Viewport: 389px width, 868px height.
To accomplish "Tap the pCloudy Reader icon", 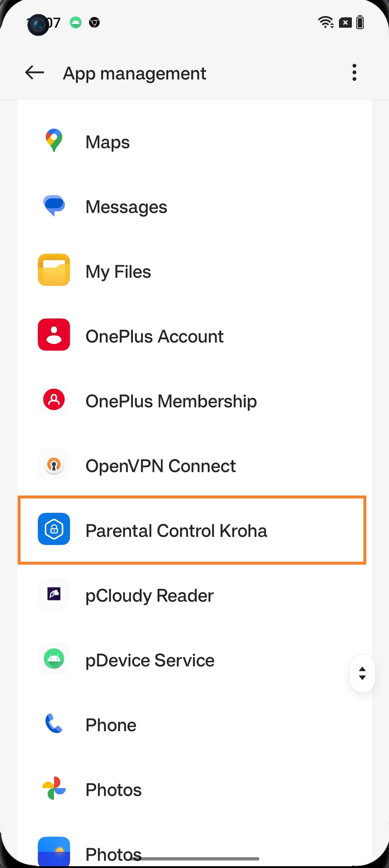I will (x=54, y=594).
